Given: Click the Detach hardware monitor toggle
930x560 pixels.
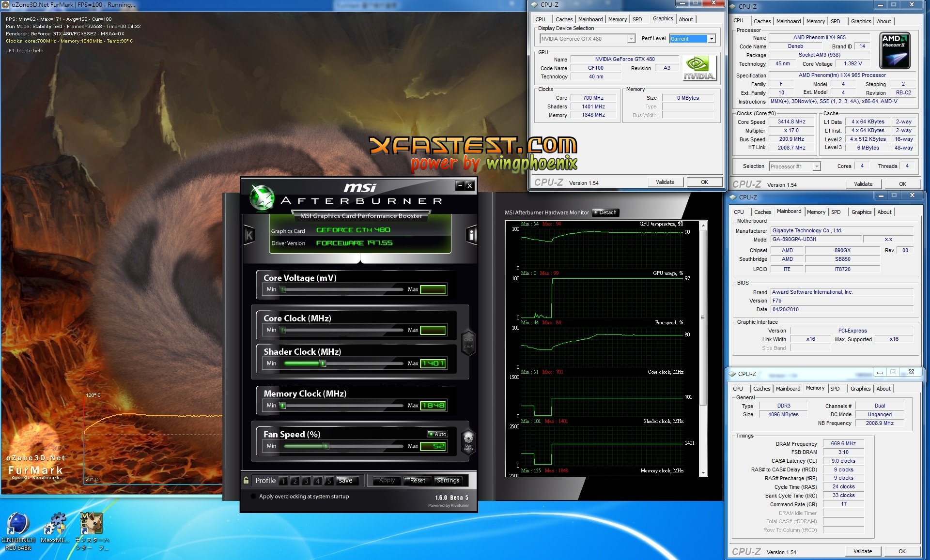Looking at the screenshot, I should 605,212.
